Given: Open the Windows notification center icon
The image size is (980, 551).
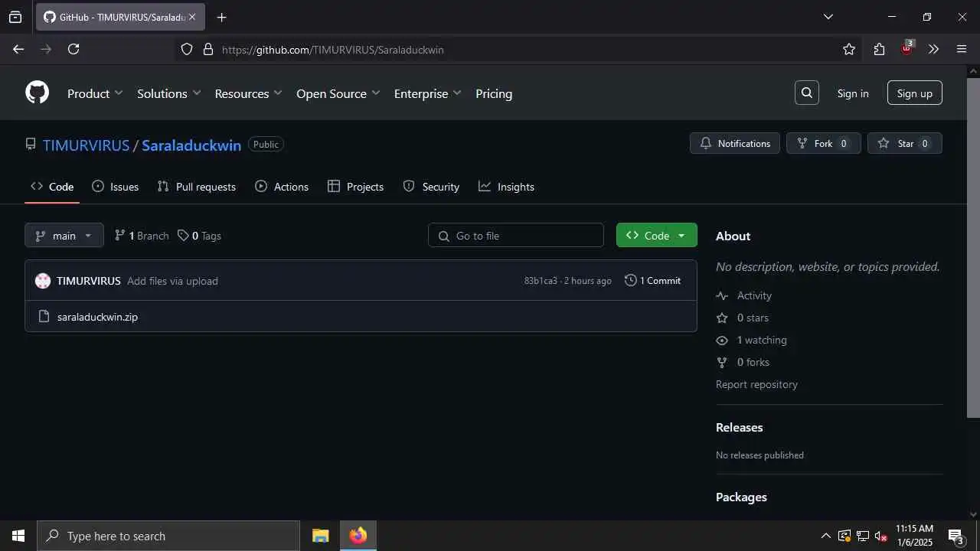Looking at the screenshot, I should (955, 536).
